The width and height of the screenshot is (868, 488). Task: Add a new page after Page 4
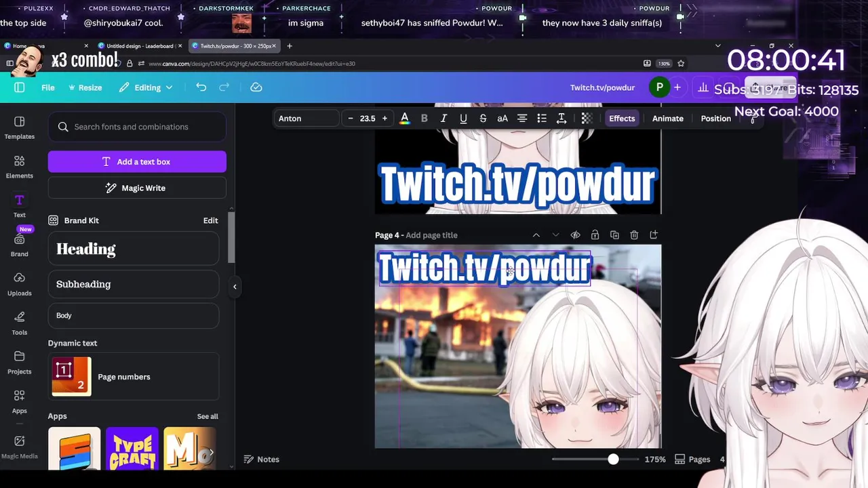click(x=654, y=235)
